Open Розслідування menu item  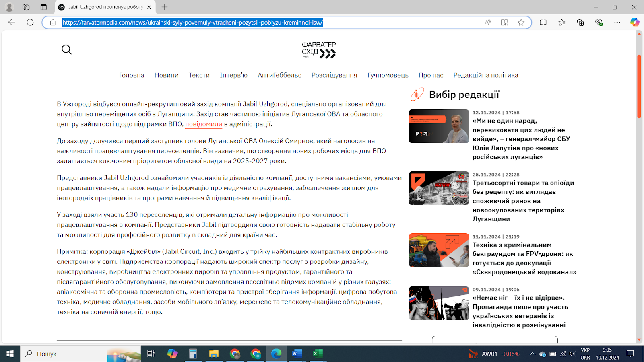point(334,75)
